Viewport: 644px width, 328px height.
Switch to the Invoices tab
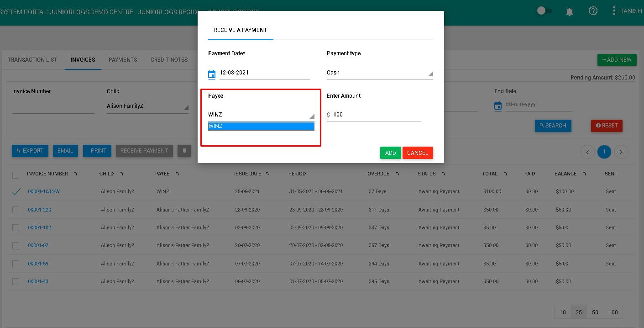coord(83,60)
